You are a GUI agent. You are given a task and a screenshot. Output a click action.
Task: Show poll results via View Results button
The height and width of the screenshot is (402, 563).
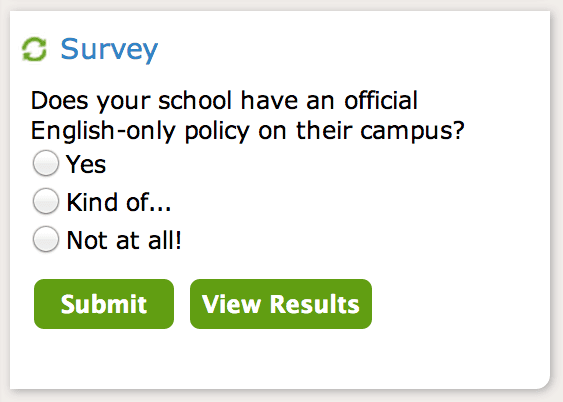pos(281,304)
